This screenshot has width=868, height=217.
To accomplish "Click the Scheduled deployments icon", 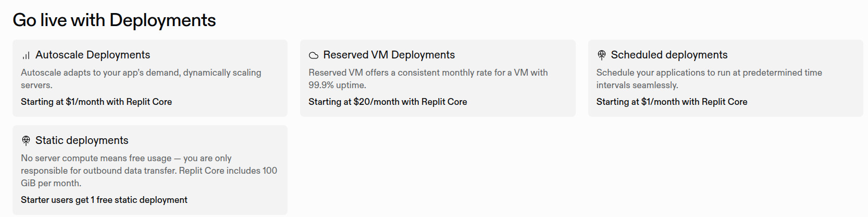I will [601, 55].
